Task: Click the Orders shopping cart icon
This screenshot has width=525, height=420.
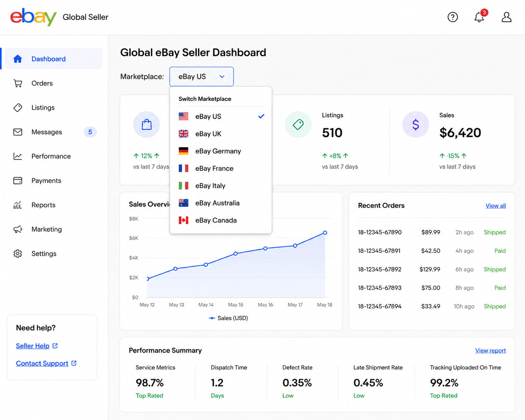Action: 18,83
